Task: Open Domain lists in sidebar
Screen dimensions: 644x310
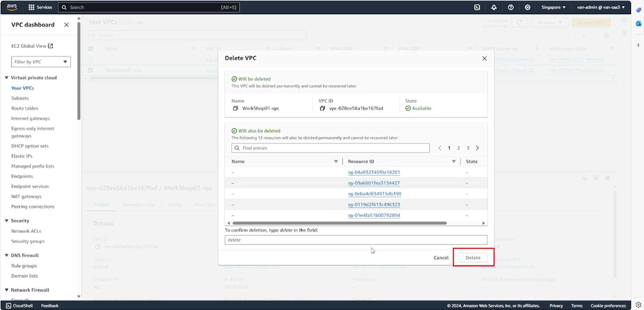Action: pyautogui.click(x=25, y=276)
